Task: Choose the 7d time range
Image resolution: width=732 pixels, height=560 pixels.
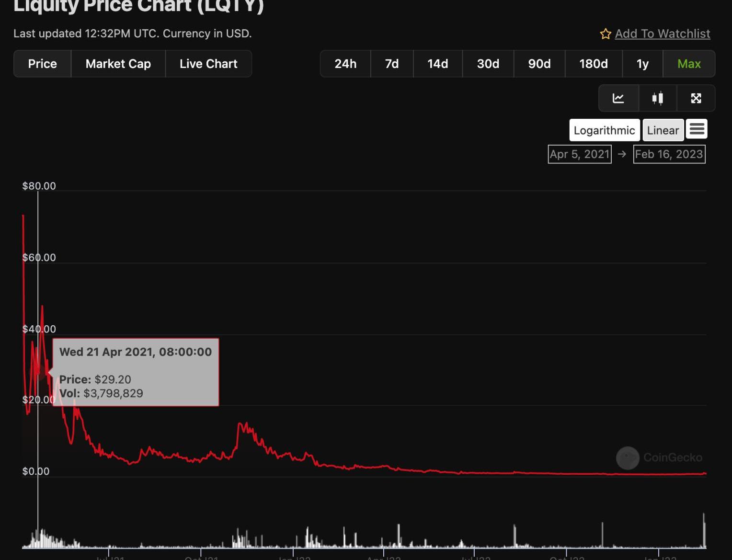Action: tap(391, 64)
